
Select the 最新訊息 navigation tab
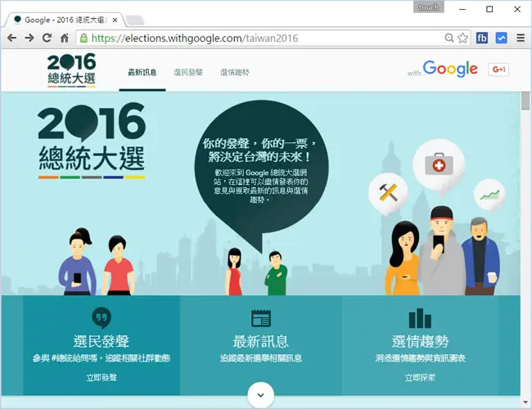coord(142,72)
